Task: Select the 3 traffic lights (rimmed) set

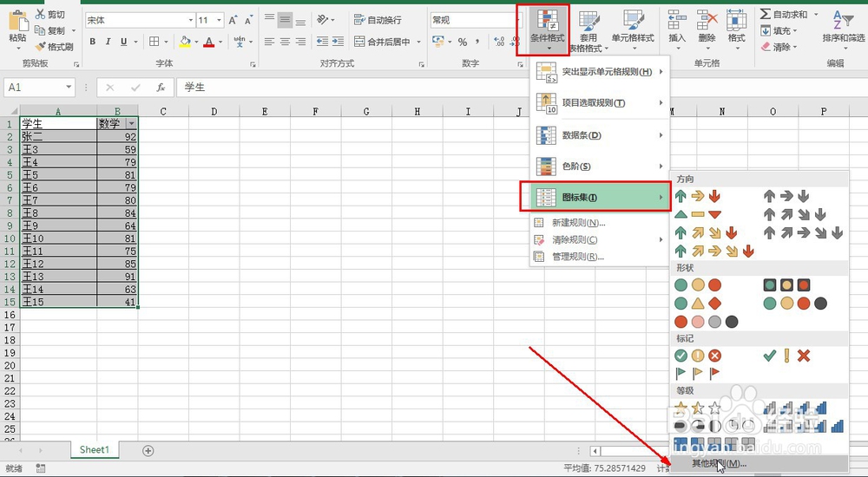Action: [786, 285]
